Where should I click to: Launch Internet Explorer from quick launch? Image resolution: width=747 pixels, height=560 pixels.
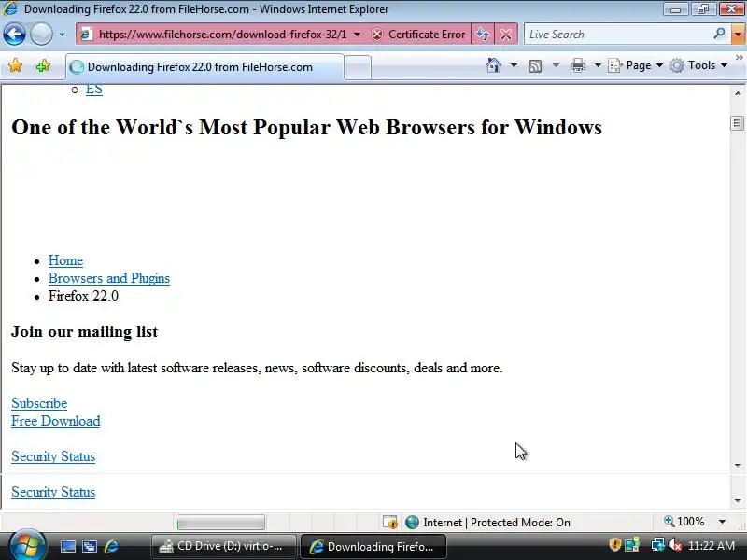(x=111, y=546)
